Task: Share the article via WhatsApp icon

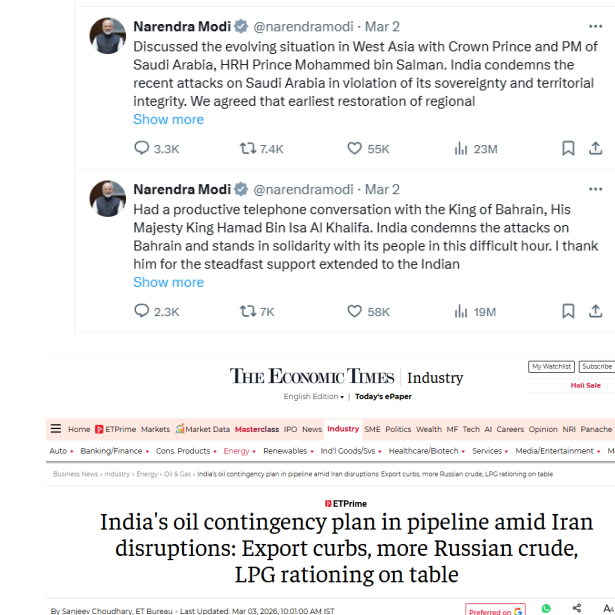Action: click(545, 608)
